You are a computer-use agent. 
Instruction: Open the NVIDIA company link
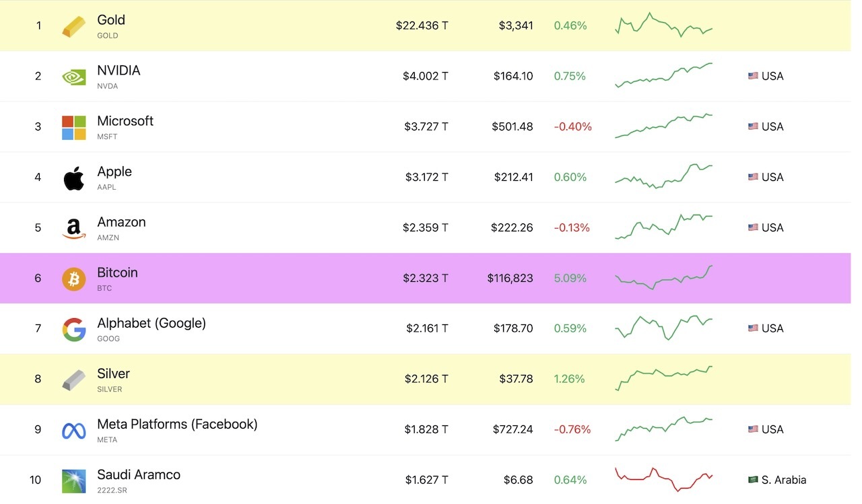[119, 71]
